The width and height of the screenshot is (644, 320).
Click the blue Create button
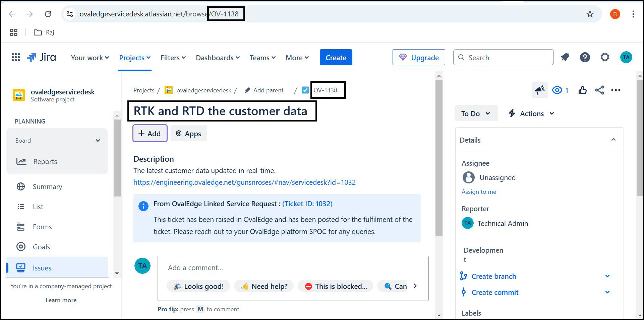tap(336, 58)
